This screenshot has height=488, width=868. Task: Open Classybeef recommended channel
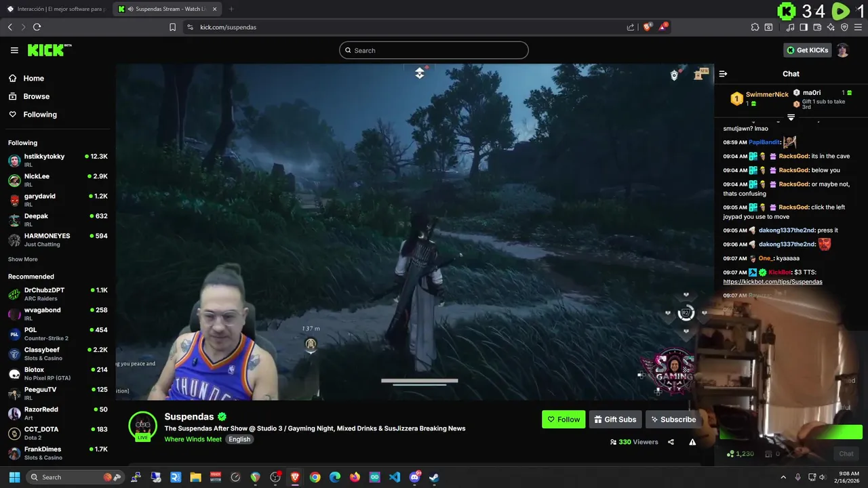(x=58, y=354)
